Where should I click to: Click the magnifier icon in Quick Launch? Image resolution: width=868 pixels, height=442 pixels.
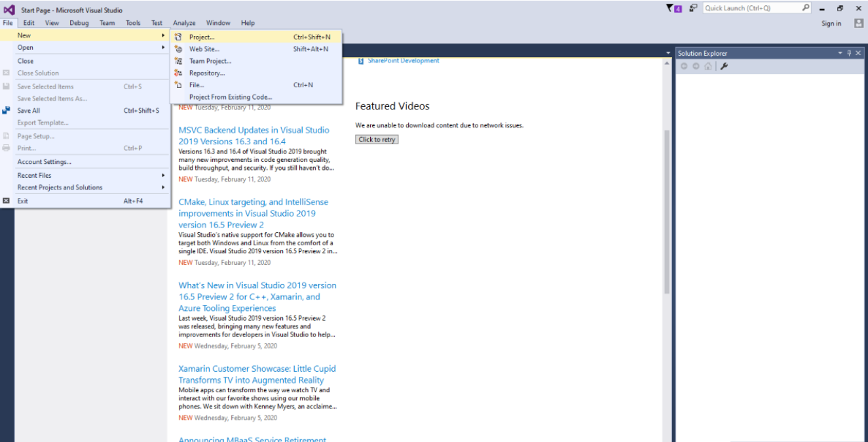click(806, 8)
